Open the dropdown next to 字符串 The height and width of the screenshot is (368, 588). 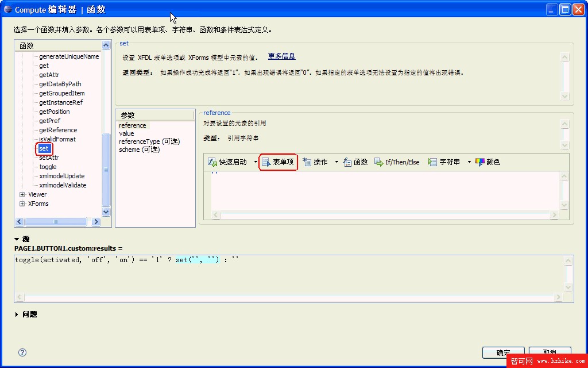click(x=468, y=162)
